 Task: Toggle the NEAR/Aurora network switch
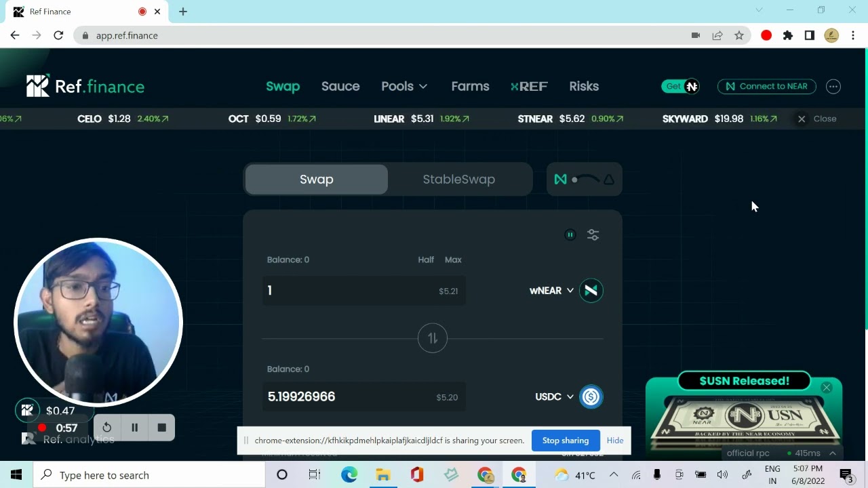(x=585, y=179)
